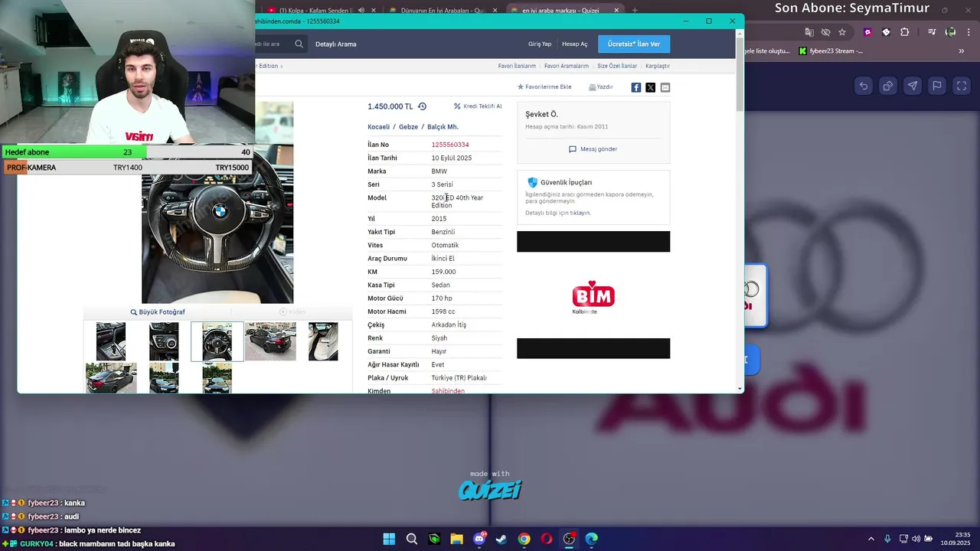
Task: Open the media control music-note icon
Action: (x=932, y=32)
